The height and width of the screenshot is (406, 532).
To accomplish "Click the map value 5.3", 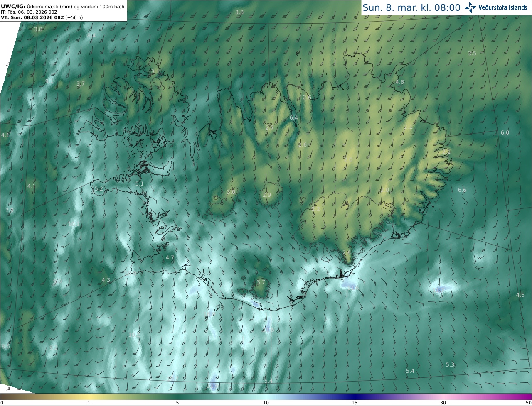I will (450, 364).
